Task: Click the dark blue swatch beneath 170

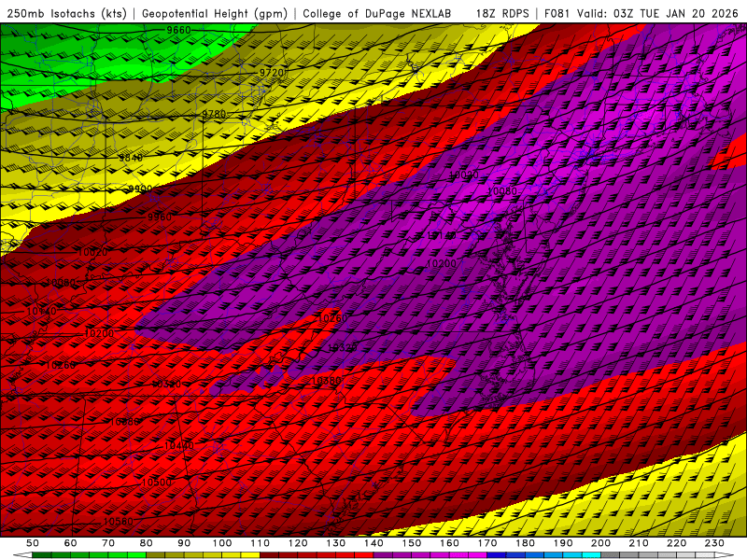Action: click(x=497, y=555)
